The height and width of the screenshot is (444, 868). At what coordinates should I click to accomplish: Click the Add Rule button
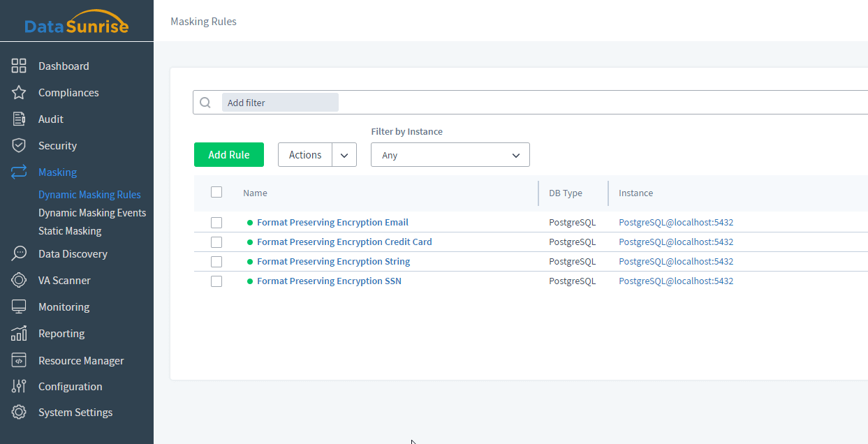click(x=228, y=154)
